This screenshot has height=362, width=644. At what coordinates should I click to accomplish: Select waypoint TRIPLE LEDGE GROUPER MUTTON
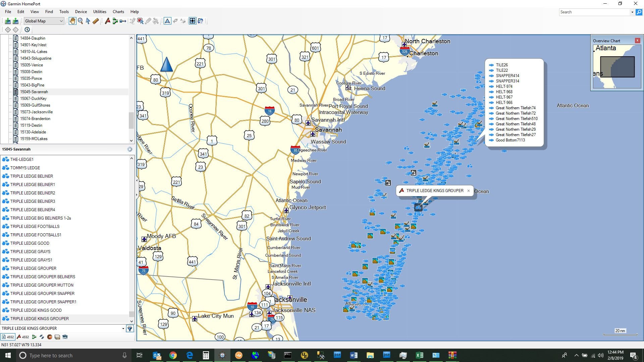pos(42,285)
